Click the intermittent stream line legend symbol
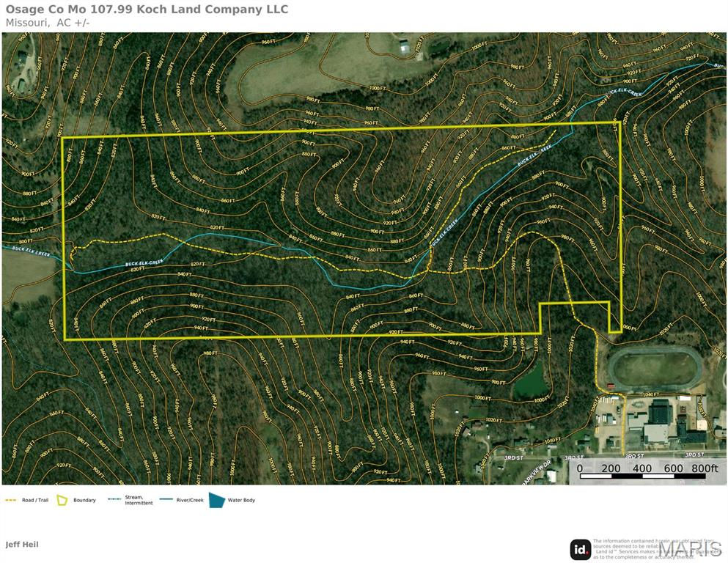Screen dimensions: 728x563 [x=114, y=500]
